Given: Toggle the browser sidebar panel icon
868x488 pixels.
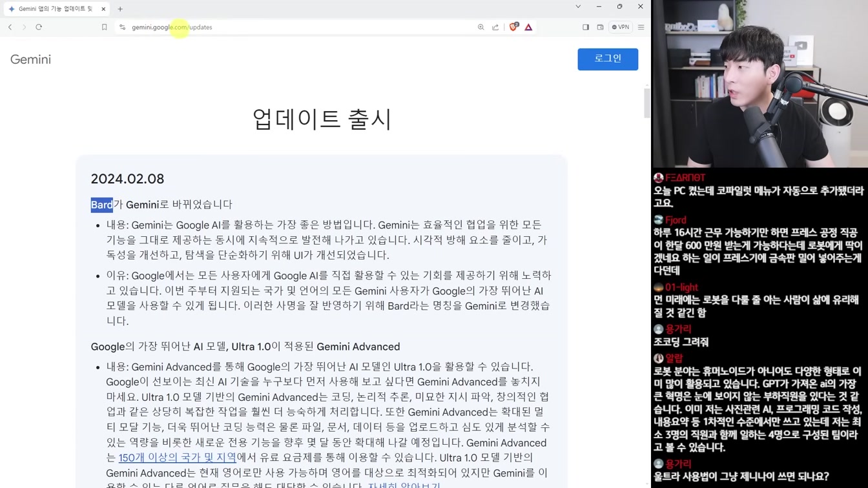Looking at the screenshot, I should click(586, 27).
